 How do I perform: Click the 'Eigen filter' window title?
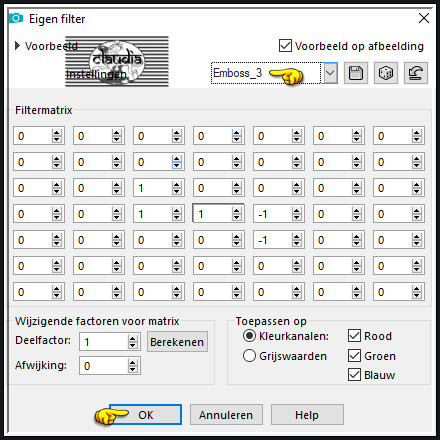[x=57, y=19]
